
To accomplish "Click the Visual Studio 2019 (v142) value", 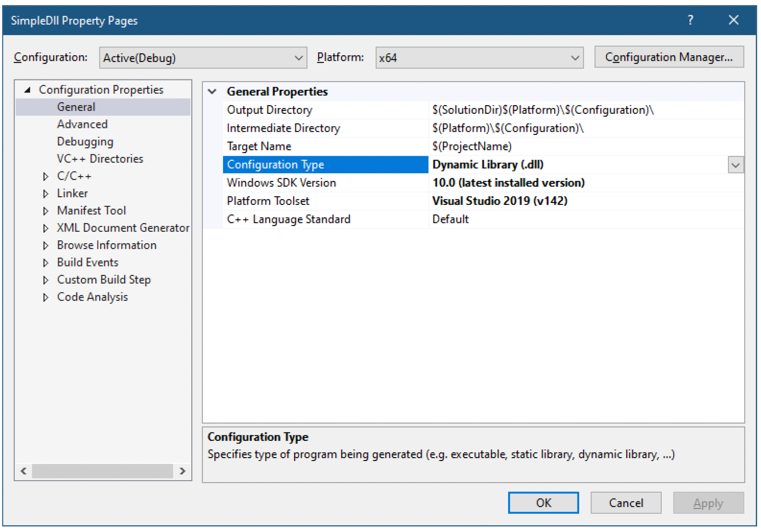I will pos(500,201).
